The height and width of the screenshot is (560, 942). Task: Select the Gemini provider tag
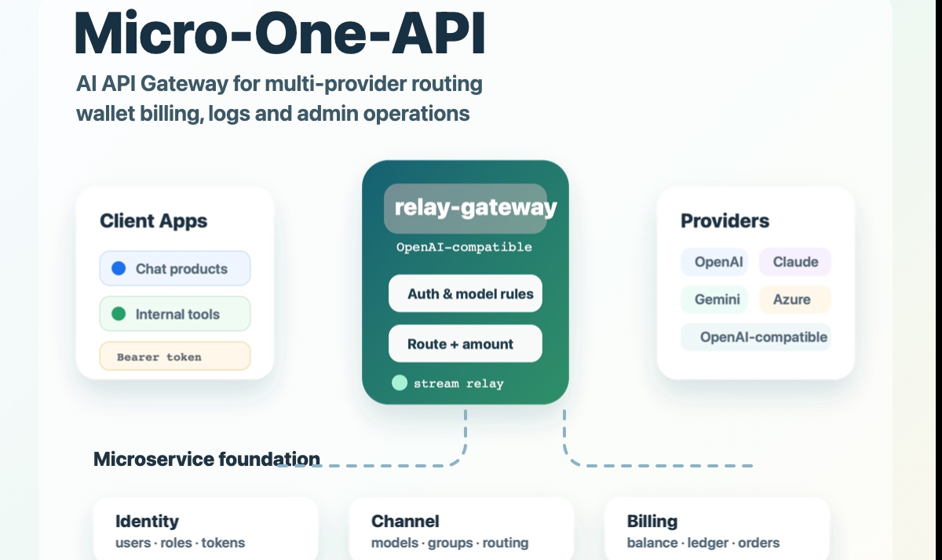tap(715, 300)
